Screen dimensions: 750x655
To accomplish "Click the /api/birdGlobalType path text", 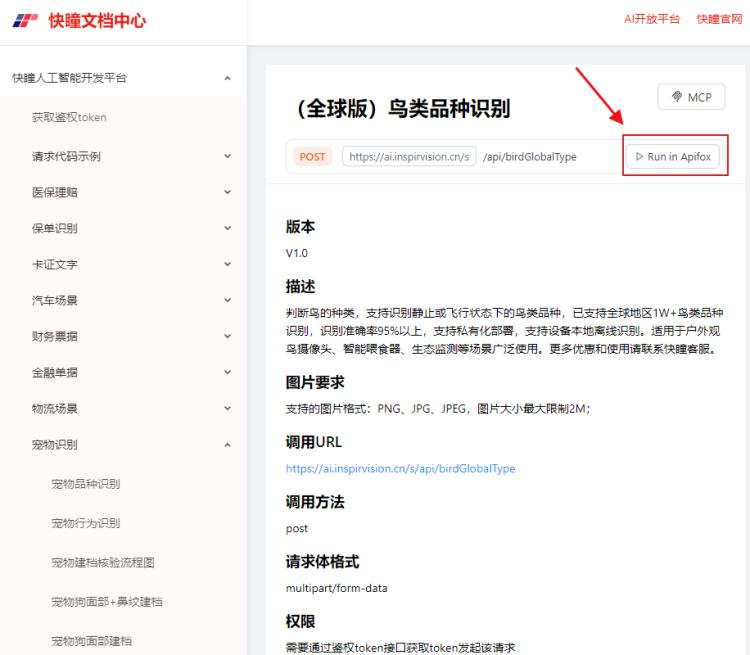I will pyautogui.click(x=530, y=156).
